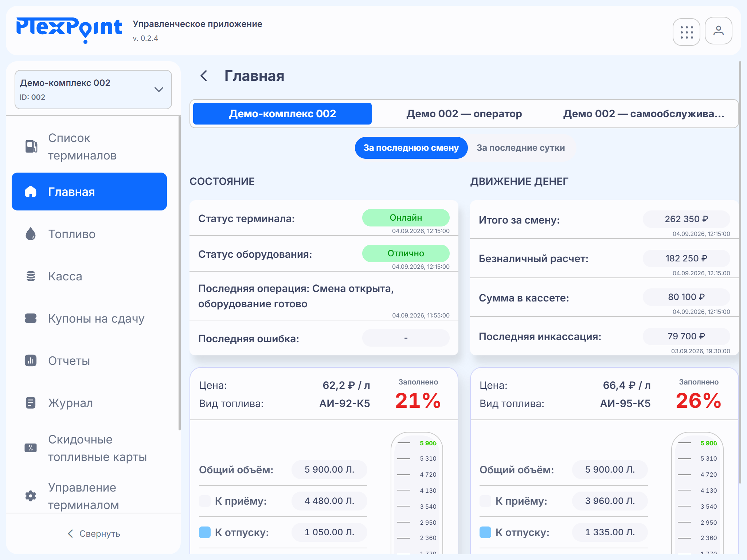This screenshot has height=560, width=747.
Task: Click the 262 350 ₽ shift total value
Action: 686,219
